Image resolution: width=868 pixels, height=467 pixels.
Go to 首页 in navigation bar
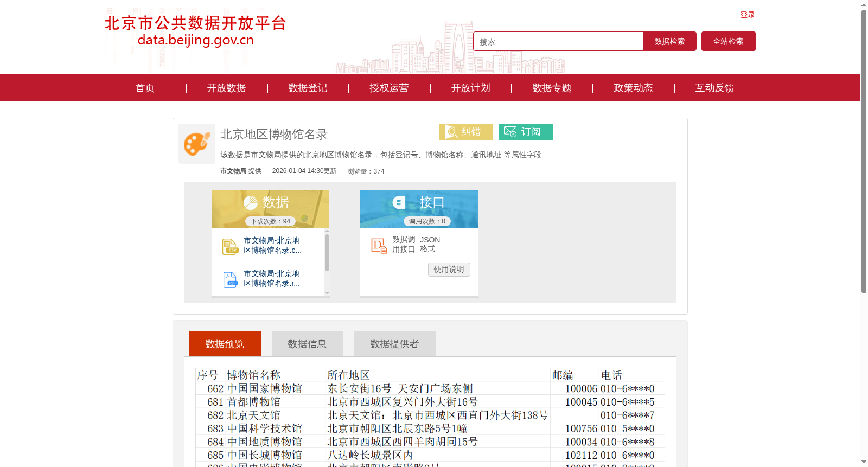[x=145, y=88]
